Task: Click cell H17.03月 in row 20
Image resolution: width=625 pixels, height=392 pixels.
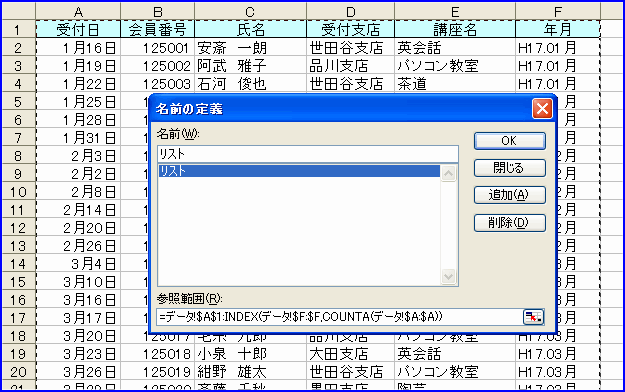Action: click(x=558, y=372)
